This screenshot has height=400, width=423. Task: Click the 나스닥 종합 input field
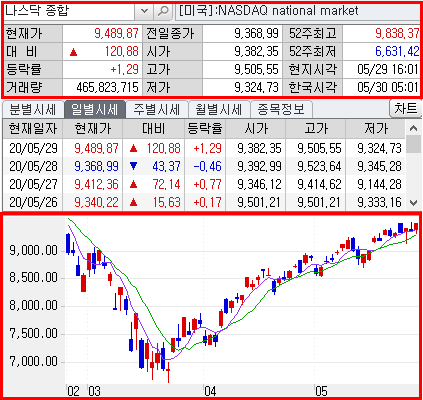pyautogui.click(x=69, y=11)
